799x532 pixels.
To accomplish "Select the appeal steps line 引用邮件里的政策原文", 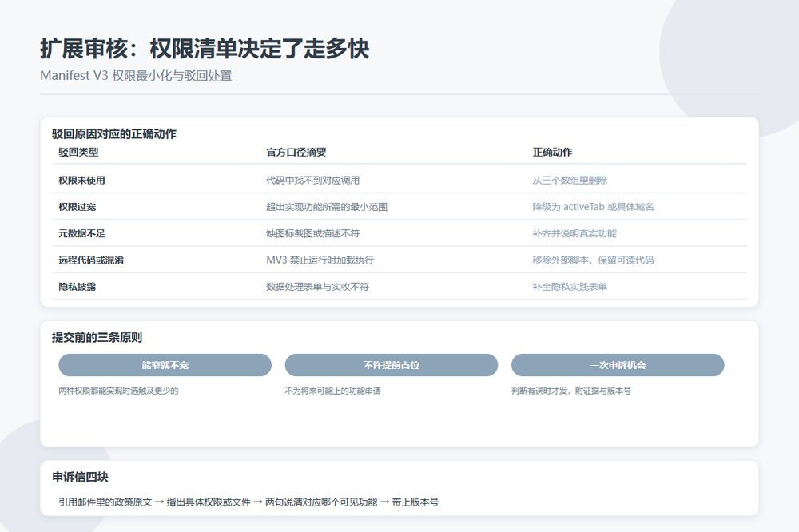I will [x=248, y=502].
